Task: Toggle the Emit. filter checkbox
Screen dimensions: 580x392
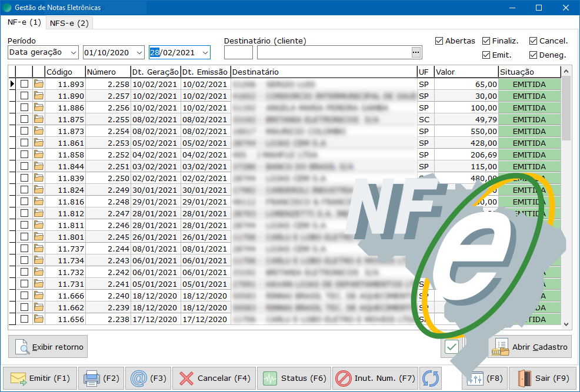Action: [486, 55]
